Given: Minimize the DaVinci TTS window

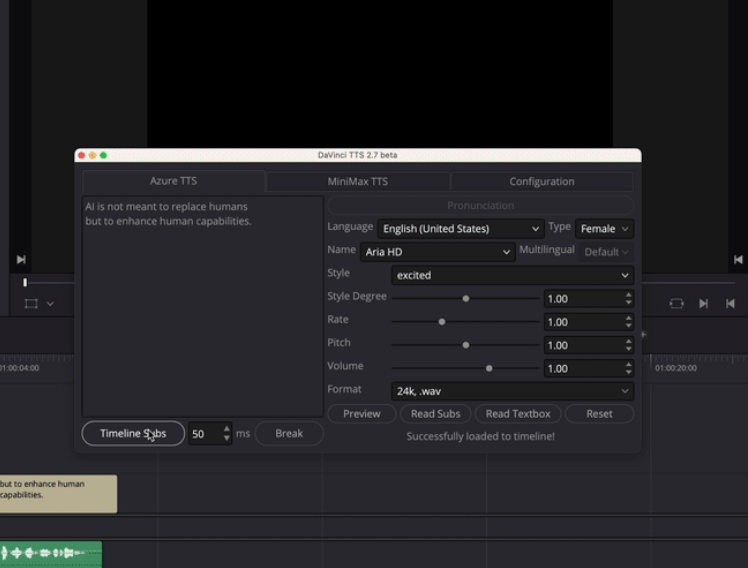Looking at the screenshot, I should 93,155.
